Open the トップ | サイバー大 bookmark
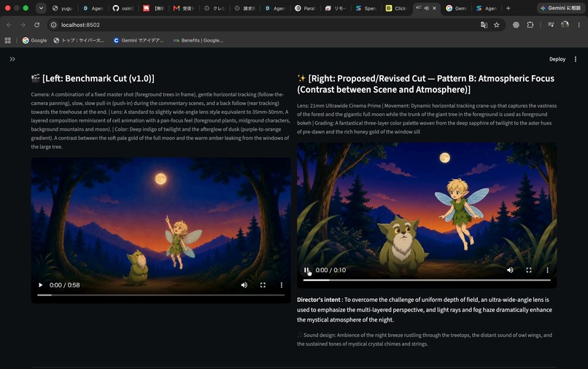Viewport: 588px width, 369px height. (79, 40)
